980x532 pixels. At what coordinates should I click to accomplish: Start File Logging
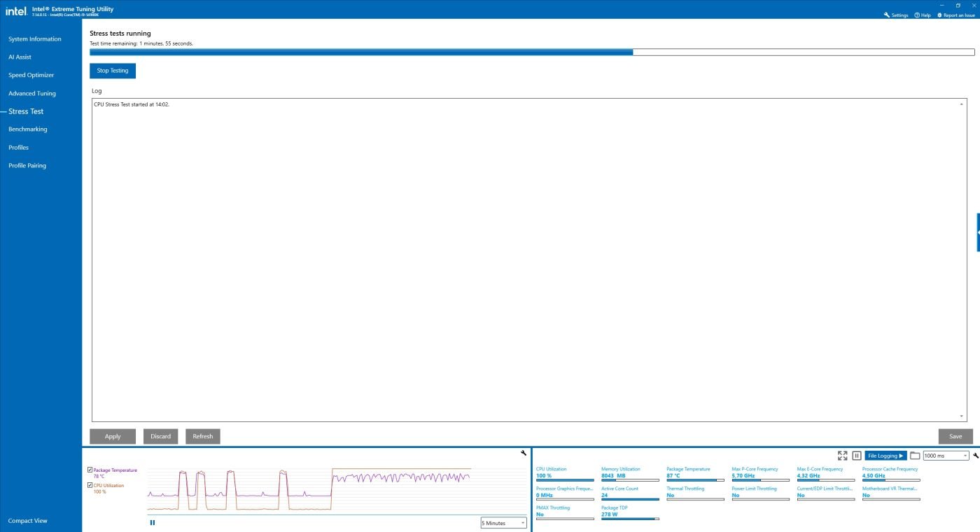(885, 456)
